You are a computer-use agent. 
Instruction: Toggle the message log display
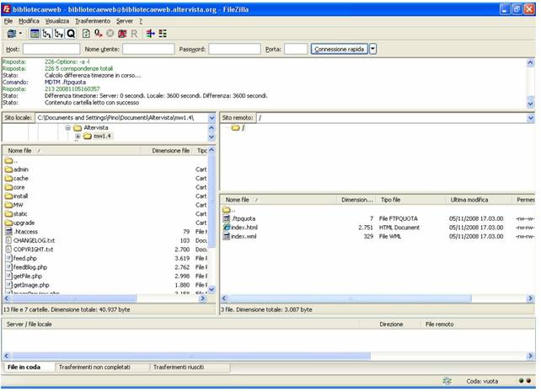(x=35, y=34)
